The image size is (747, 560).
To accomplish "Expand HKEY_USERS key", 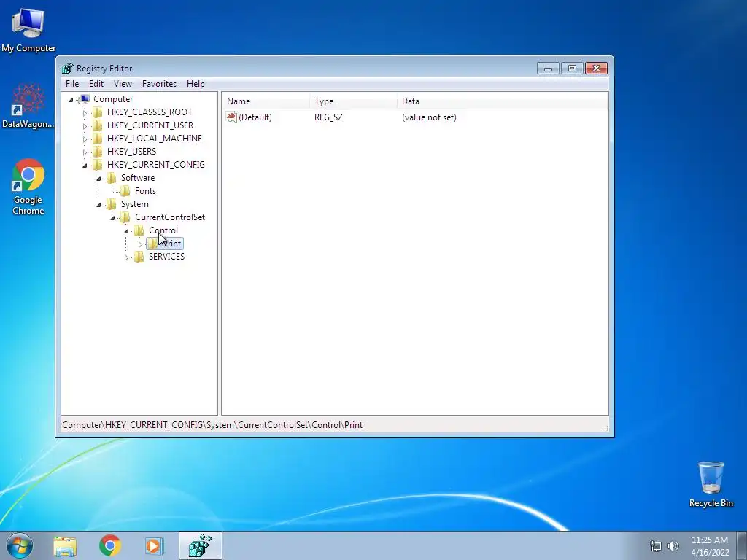I will pos(85,152).
